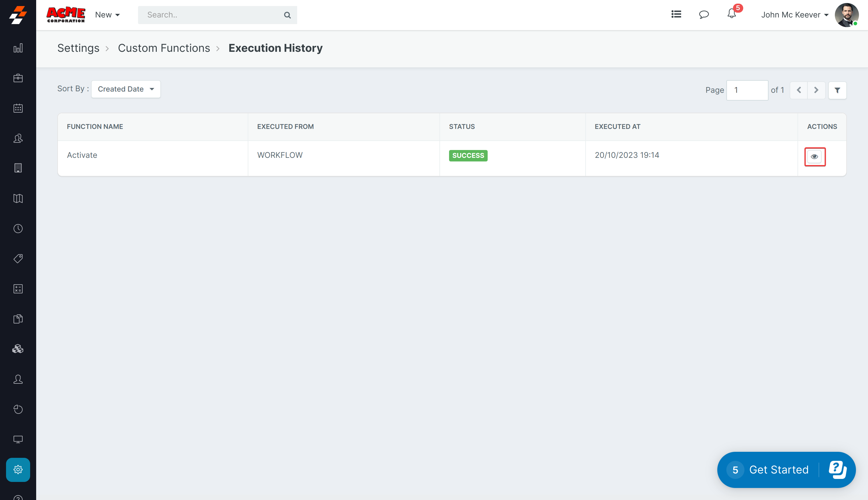Open the notifications bell
The image size is (868, 500).
(x=731, y=14)
